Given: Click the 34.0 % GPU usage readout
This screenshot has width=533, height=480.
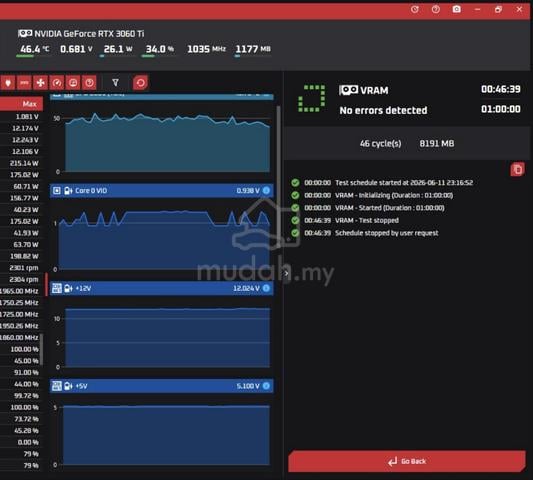Looking at the screenshot, I should pos(160,49).
